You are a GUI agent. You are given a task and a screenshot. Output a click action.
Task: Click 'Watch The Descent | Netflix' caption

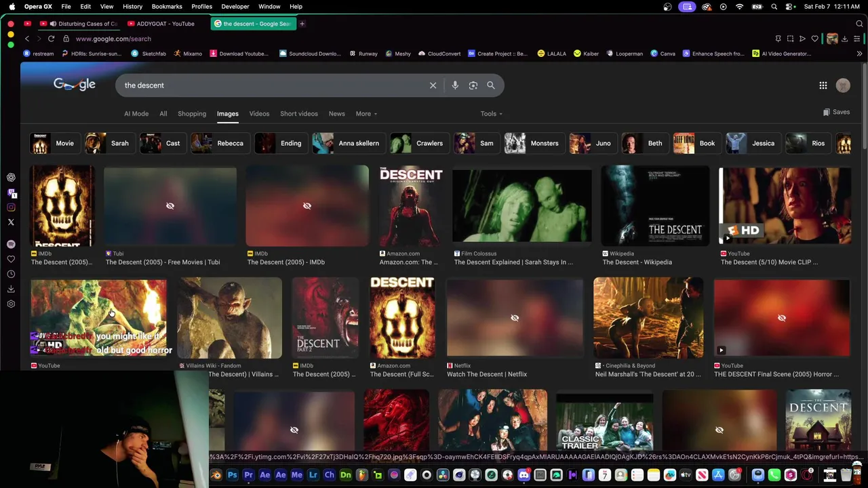pos(487,374)
